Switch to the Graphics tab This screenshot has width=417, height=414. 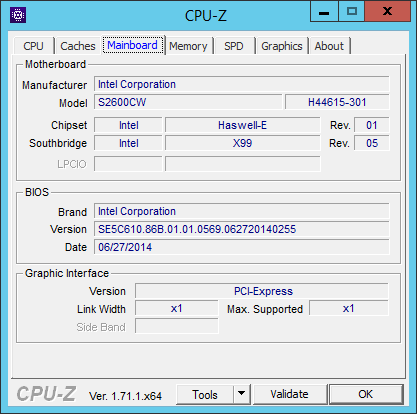tap(282, 46)
